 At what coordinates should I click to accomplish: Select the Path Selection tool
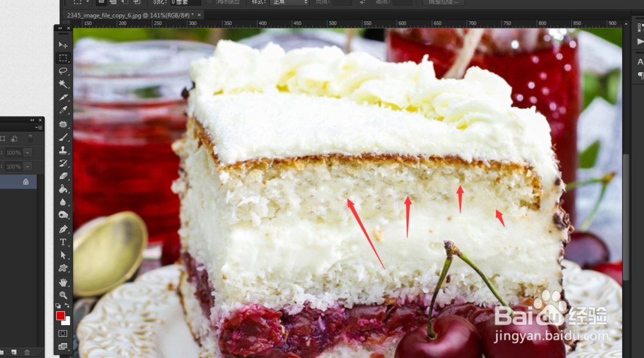pos(63,255)
